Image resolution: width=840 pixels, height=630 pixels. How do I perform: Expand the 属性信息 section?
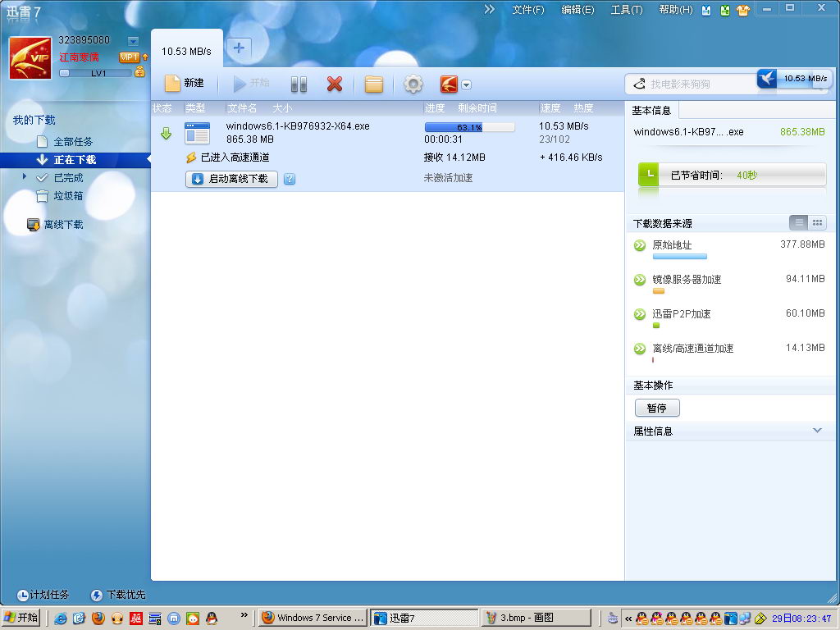click(x=815, y=431)
